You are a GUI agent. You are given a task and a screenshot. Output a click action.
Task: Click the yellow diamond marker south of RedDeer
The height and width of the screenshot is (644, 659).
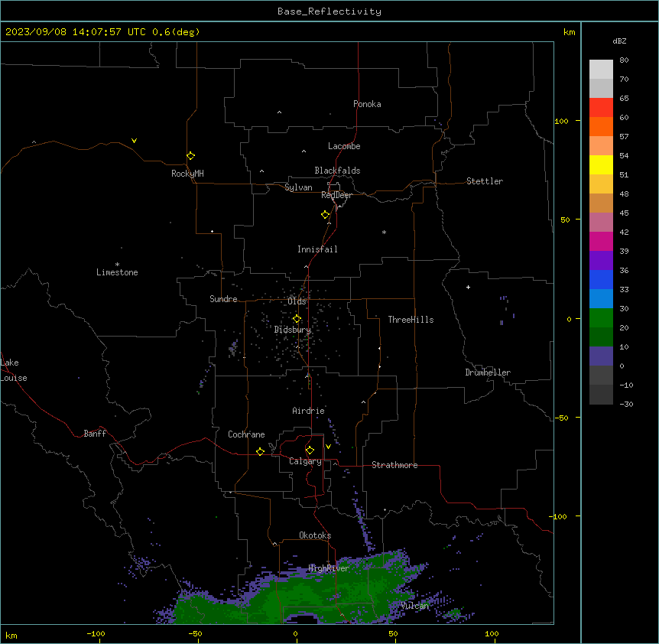point(326,215)
